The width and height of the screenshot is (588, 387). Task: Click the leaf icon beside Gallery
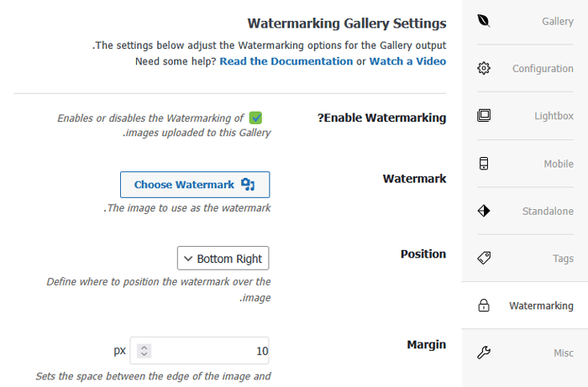pyautogui.click(x=483, y=21)
